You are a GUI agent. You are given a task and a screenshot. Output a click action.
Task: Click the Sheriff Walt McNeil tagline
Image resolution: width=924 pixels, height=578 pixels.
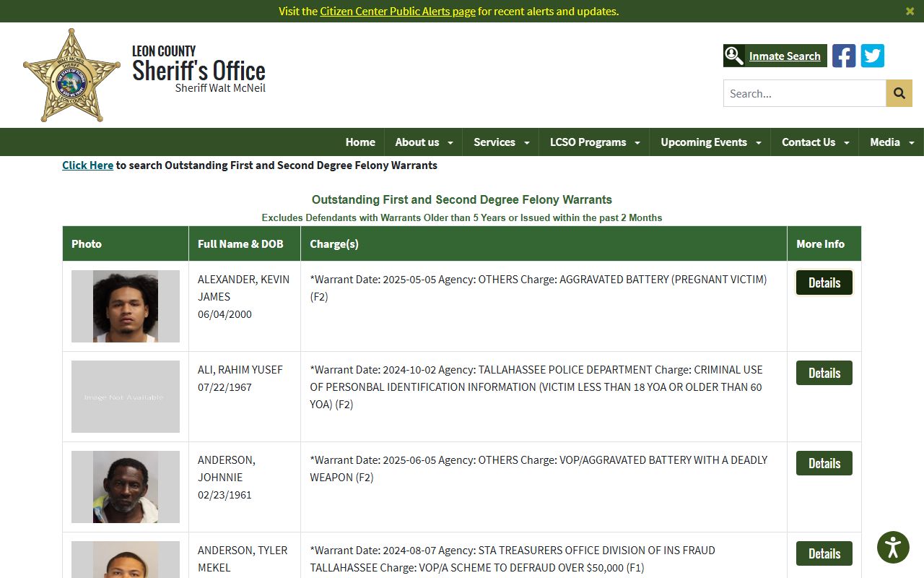click(220, 88)
